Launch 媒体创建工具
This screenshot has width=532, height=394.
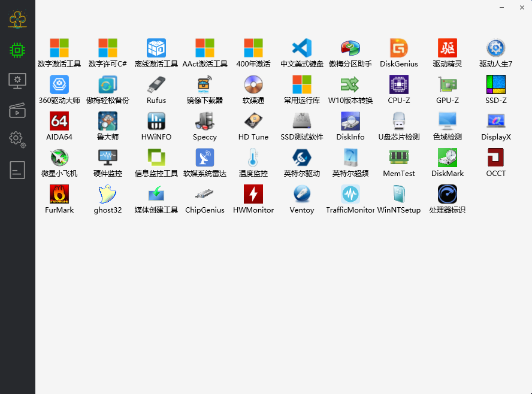point(156,200)
